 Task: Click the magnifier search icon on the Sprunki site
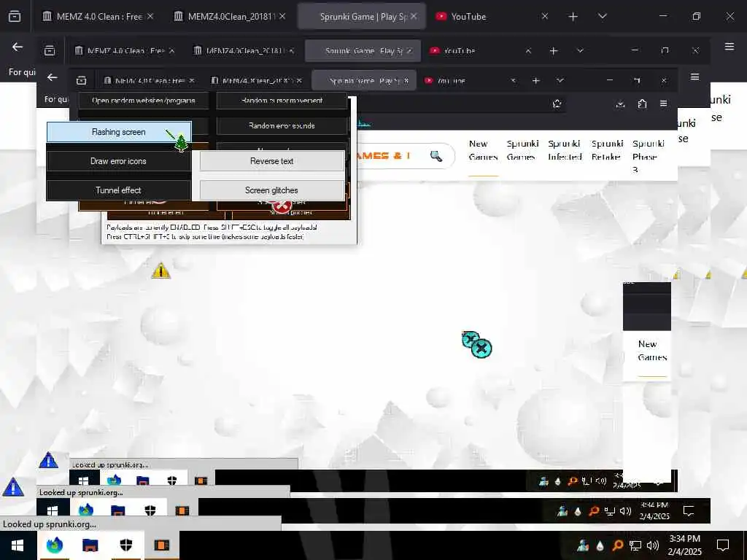(436, 156)
